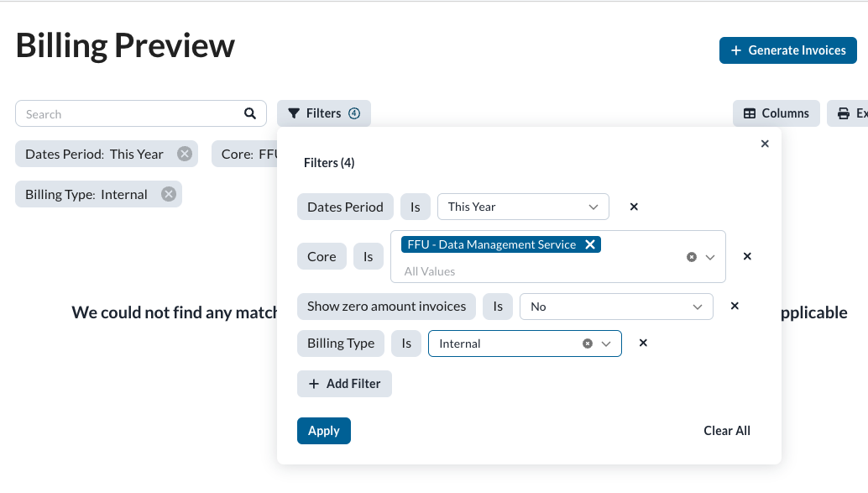Toggle the Filters button
Viewport: 868px width, 493px height.
point(324,113)
